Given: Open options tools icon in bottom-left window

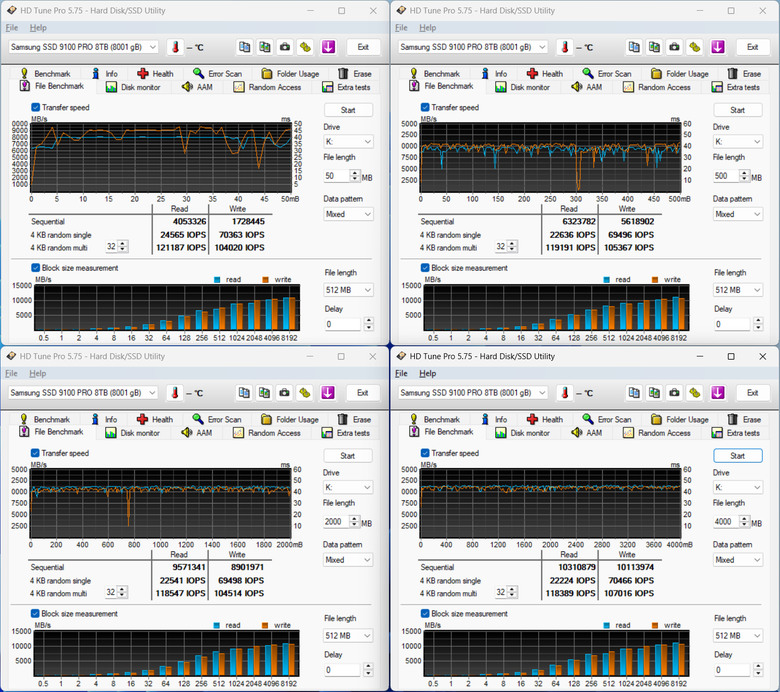Looking at the screenshot, I should [x=305, y=393].
